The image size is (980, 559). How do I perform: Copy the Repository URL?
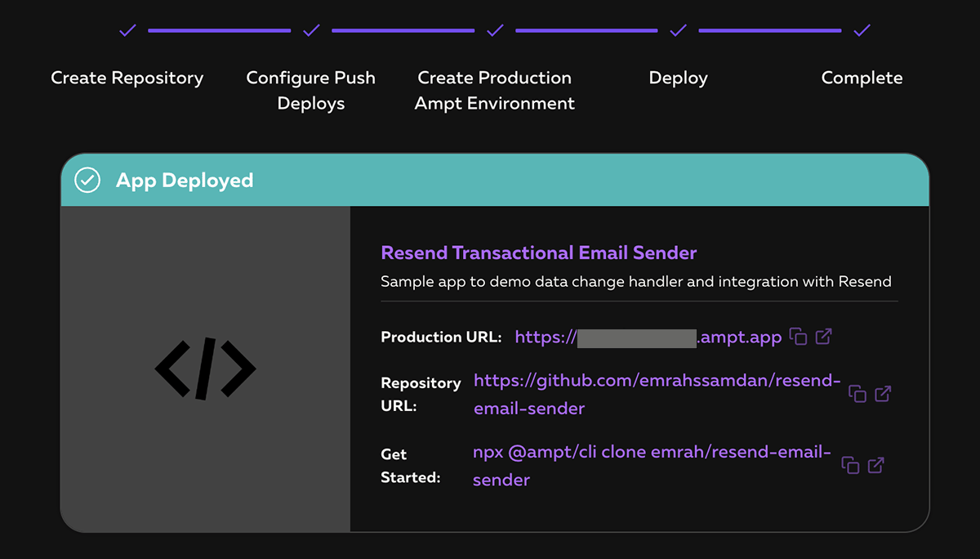click(x=857, y=394)
